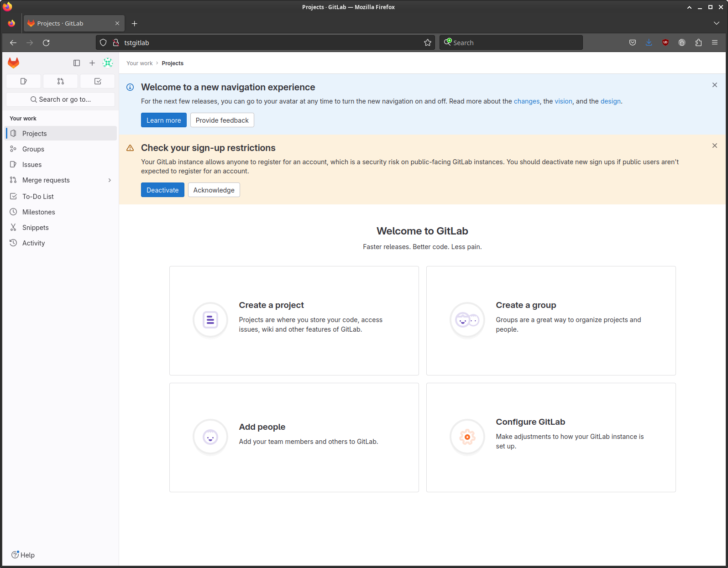Open Snippets from the sidebar
The height and width of the screenshot is (568, 728).
35,228
